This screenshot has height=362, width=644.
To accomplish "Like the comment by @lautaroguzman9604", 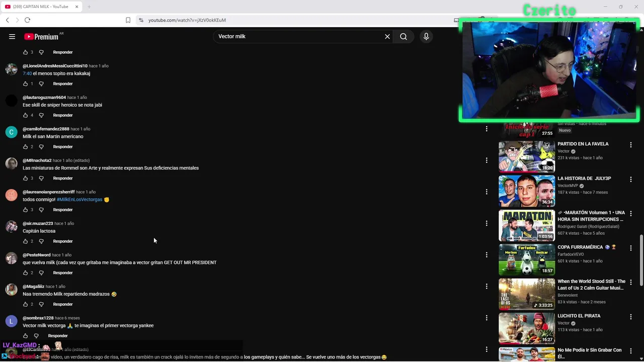I will (x=25, y=115).
